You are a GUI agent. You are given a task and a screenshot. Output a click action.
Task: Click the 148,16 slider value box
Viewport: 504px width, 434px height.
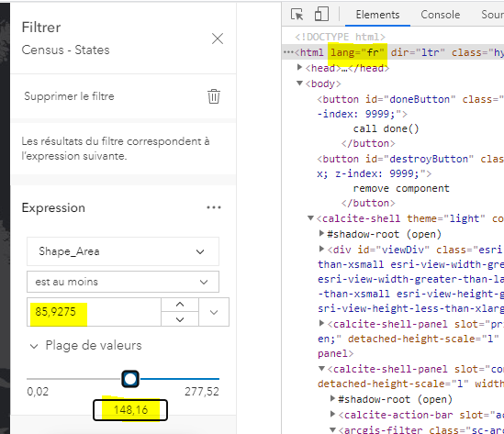(x=130, y=410)
